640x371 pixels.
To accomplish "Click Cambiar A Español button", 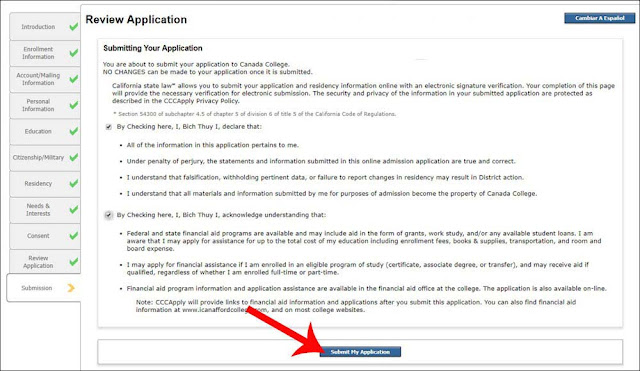I will pyautogui.click(x=600, y=18).
